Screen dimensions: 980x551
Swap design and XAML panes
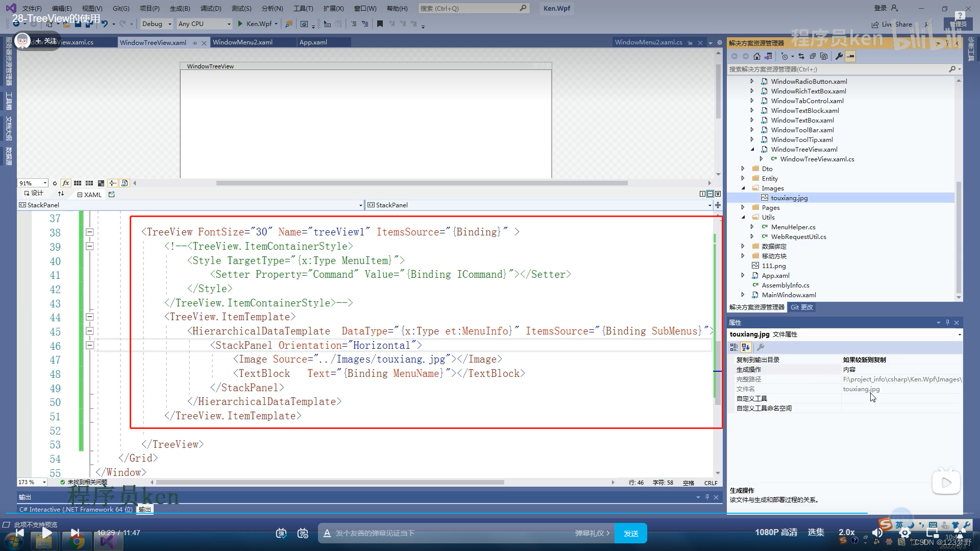(61, 194)
